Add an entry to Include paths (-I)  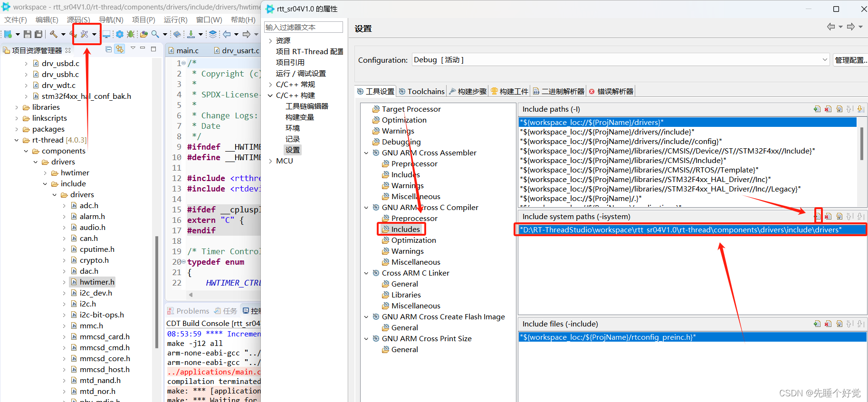coord(817,109)
